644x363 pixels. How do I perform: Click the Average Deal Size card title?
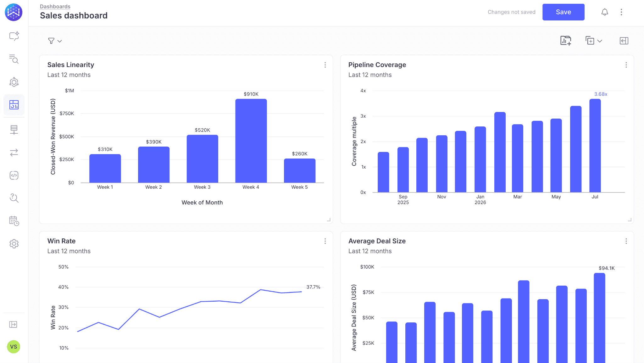tap(377, 241)
